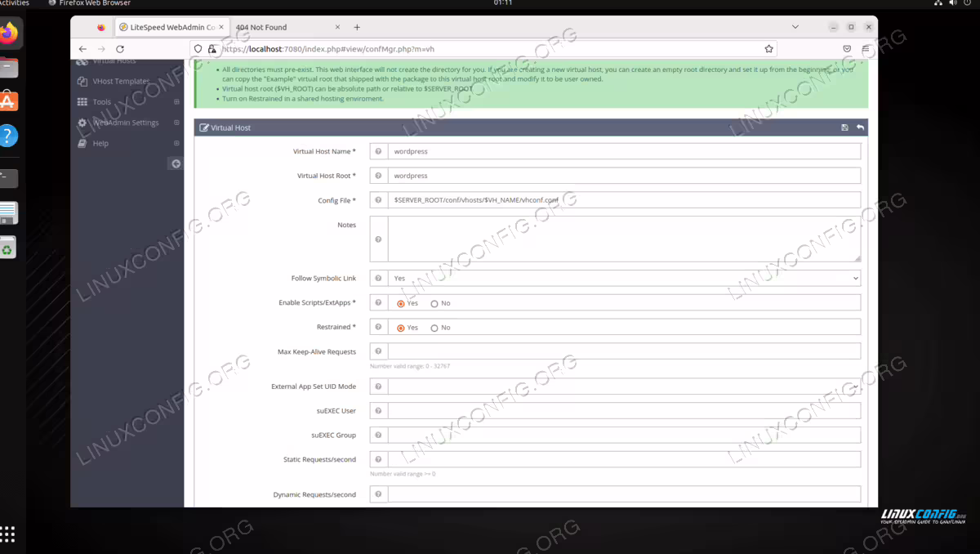Close the LiteSpeed WebAdmin tab
The image size is (980, 554).
(x=221, y=27)
